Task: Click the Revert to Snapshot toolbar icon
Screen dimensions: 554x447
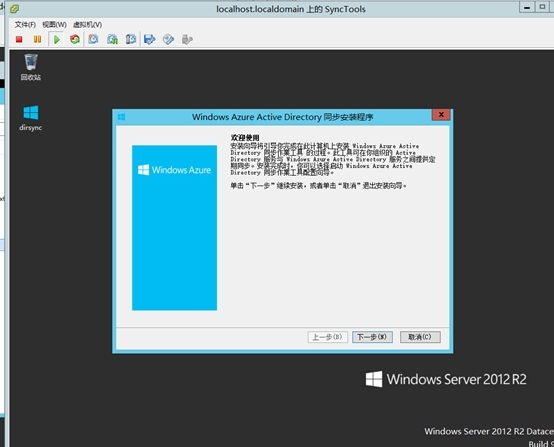Action: [x=112, y=39]
